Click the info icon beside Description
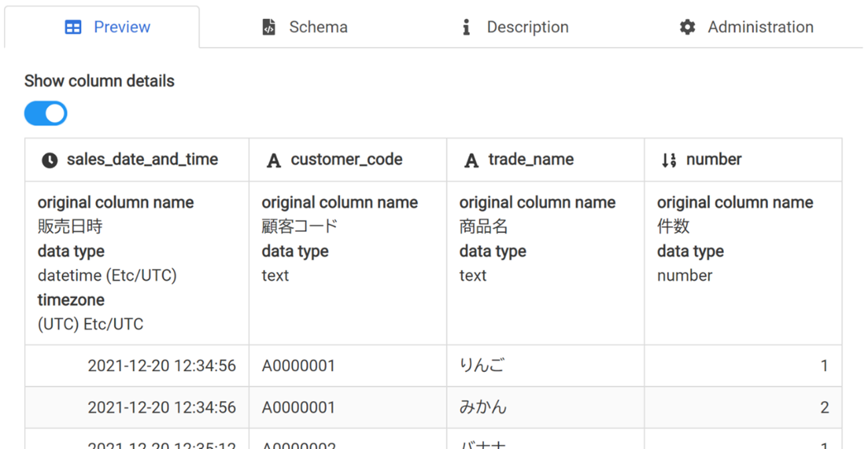Screen dimensions: 868x449 467,27
